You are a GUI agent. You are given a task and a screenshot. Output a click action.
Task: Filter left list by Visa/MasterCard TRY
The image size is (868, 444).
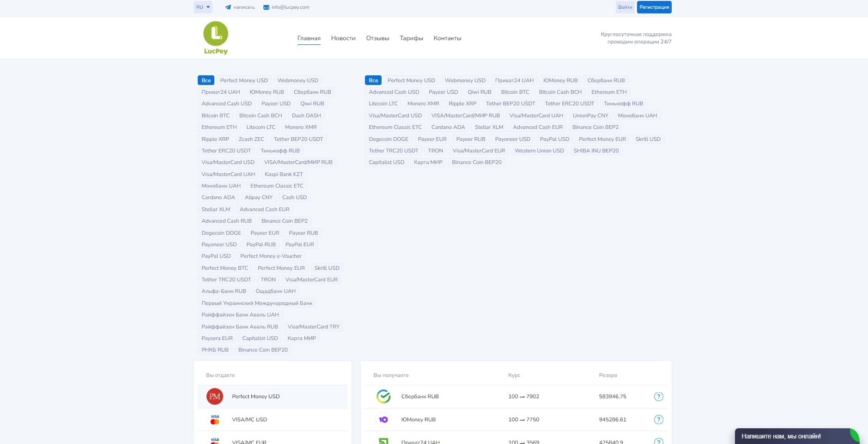point(313,327)
